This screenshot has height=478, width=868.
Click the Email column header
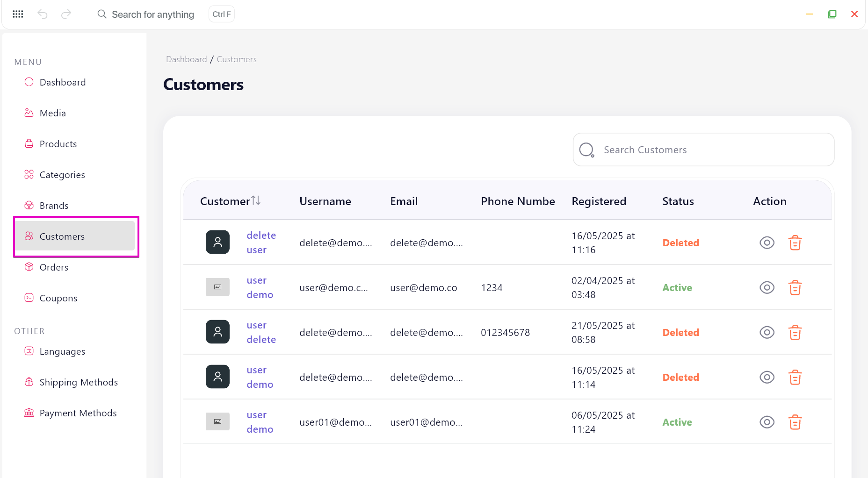[404, 201]
